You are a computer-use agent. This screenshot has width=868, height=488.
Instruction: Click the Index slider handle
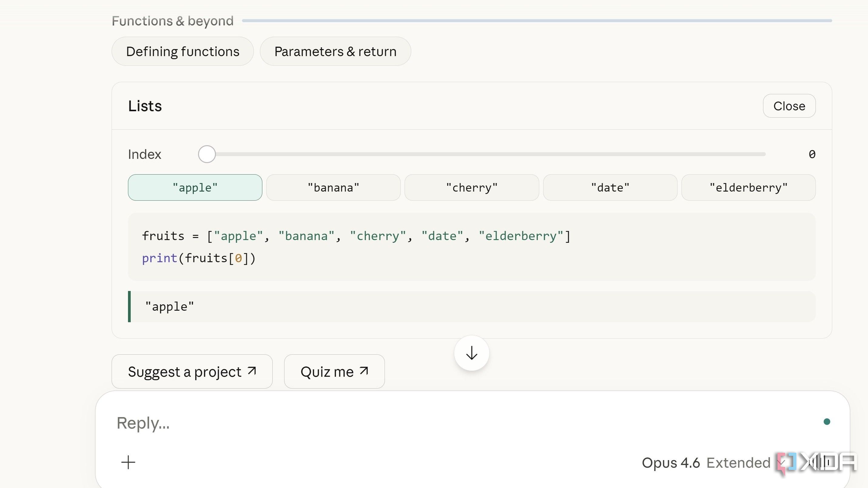click(x=207, y=154)
